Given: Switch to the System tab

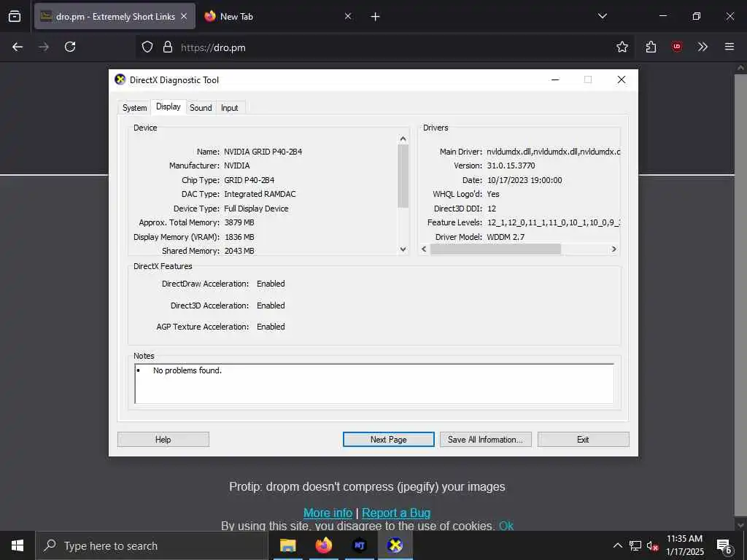Looking at the screenshot, I should pyautogui.click(x=134, y=108).
